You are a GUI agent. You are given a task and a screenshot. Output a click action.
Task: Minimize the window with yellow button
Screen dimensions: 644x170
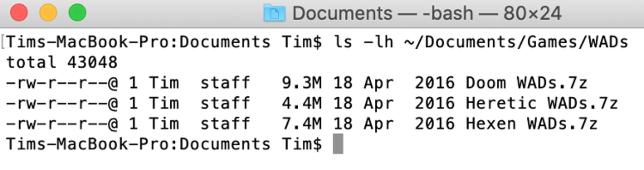48,13
